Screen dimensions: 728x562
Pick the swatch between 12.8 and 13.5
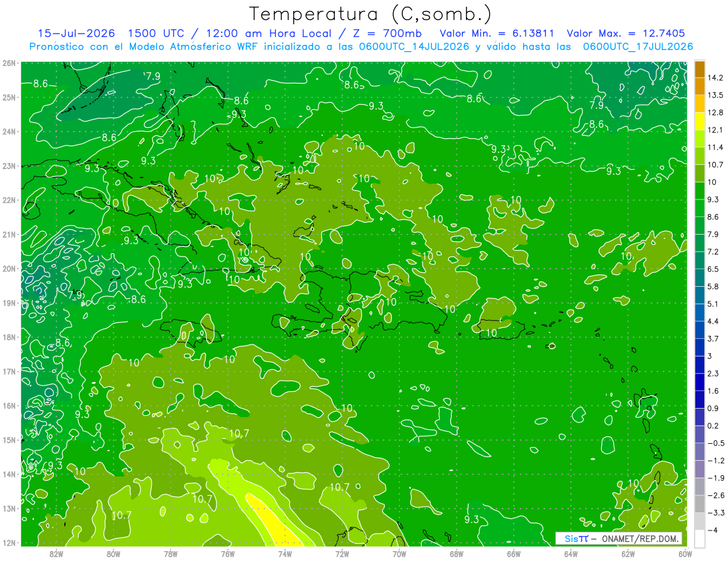tap(699, 104)
